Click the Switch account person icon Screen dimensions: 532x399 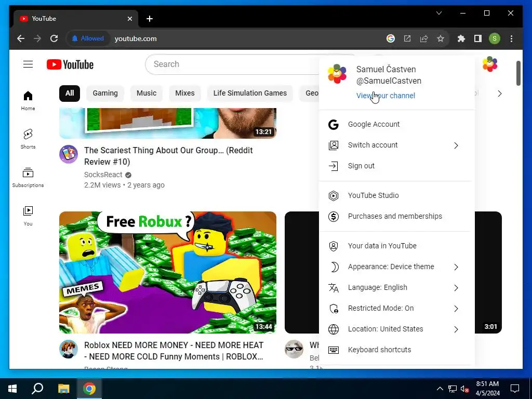(x=334, y=145)
